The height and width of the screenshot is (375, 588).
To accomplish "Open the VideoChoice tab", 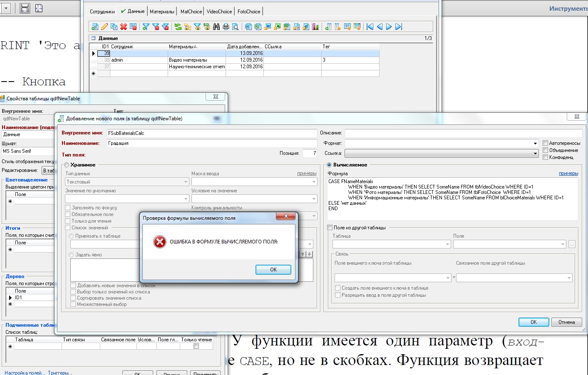I will click(x=219, y=12).
